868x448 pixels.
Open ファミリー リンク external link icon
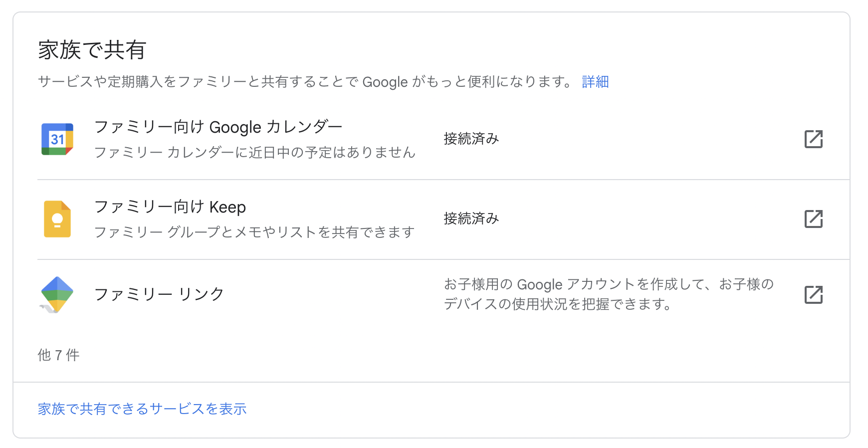click(814, 295)
